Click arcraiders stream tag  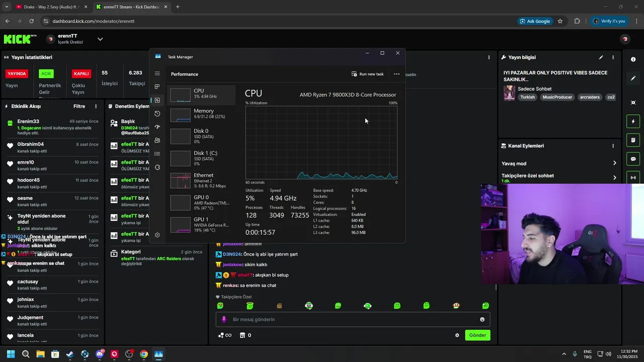coord(590,97)
